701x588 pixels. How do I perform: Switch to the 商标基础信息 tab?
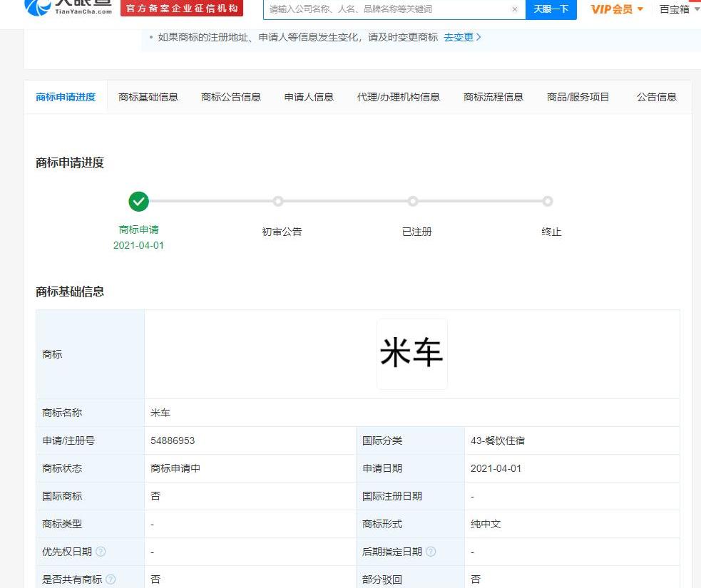click(x=148, y=97)
